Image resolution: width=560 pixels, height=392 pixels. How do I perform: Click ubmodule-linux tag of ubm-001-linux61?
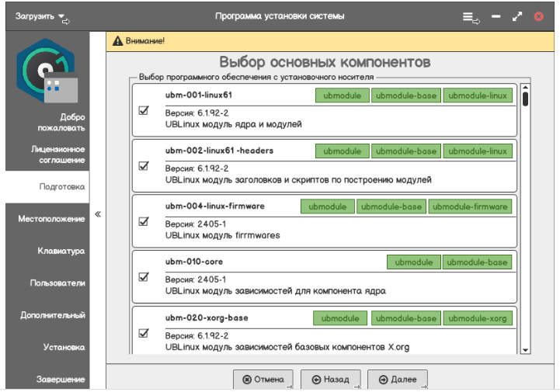coord(478,95)
